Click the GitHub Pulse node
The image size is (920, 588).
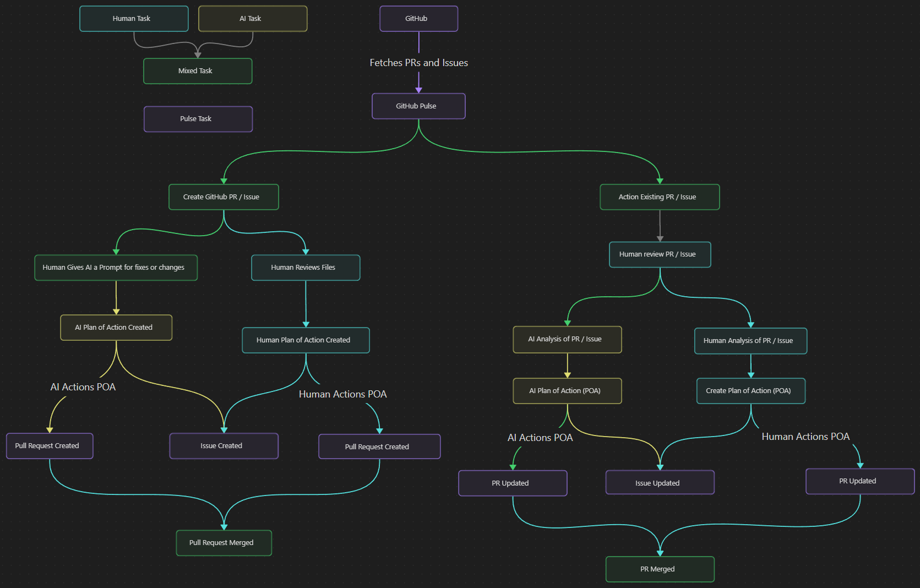click(x=419, y=106)
